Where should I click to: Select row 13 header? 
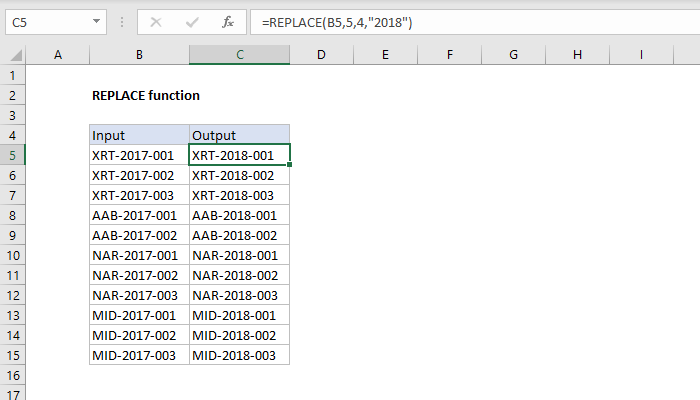coord(12,316)
